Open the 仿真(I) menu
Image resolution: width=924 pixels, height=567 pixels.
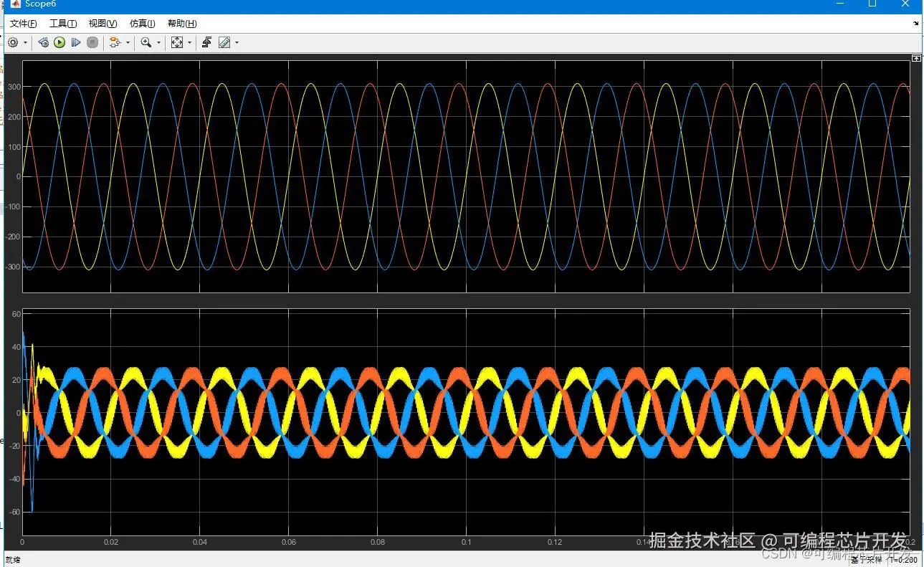(x=142, y=24)
